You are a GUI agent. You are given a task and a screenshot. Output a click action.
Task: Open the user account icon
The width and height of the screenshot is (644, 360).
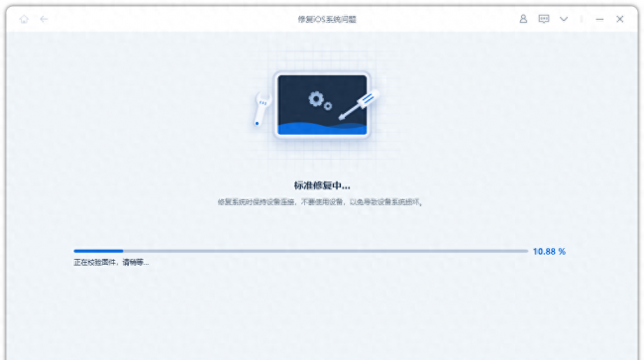(523, 19)
